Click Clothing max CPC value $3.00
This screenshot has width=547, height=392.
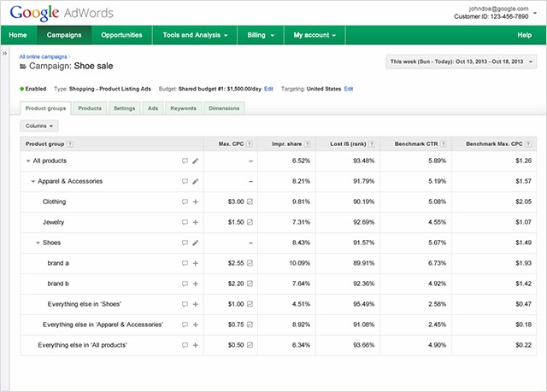point(236,202)
